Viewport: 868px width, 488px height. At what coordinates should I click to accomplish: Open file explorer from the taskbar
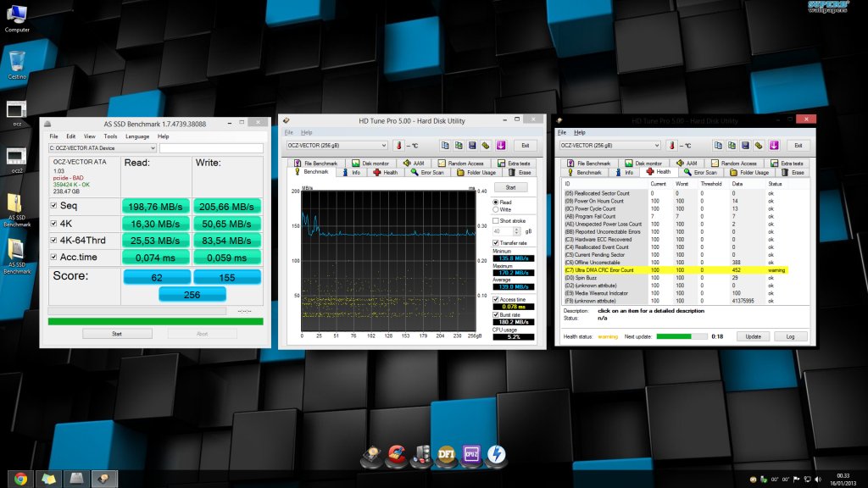point(48,479)
